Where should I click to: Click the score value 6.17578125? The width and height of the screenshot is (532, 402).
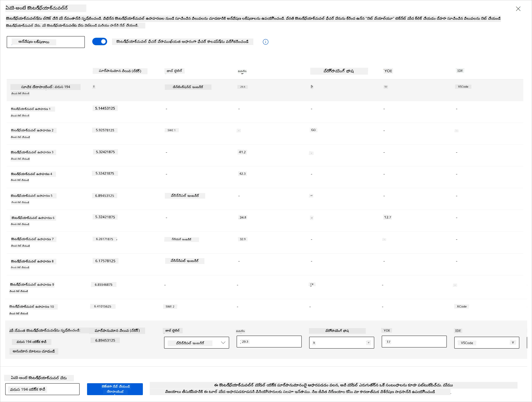[105, 261]
